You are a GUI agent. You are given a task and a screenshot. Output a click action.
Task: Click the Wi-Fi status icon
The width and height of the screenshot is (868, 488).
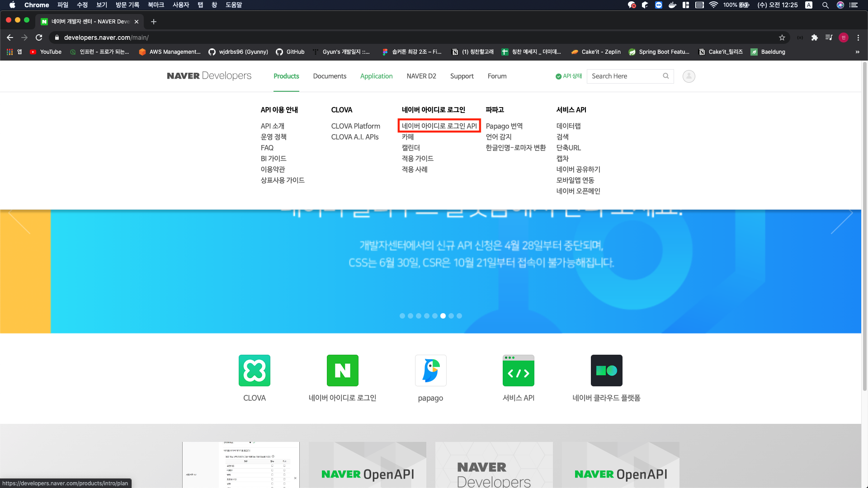(x=713, y=5)
